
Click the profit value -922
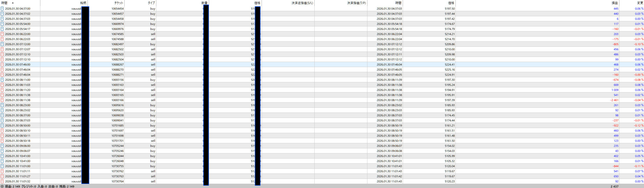coord(615,126)
